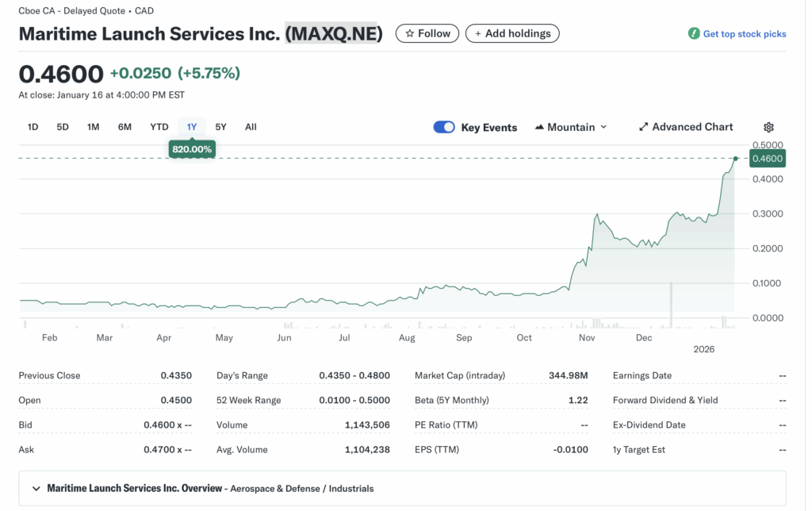Click the Add holdings button
The image size is (812, 511).
[x=512, y=33]
